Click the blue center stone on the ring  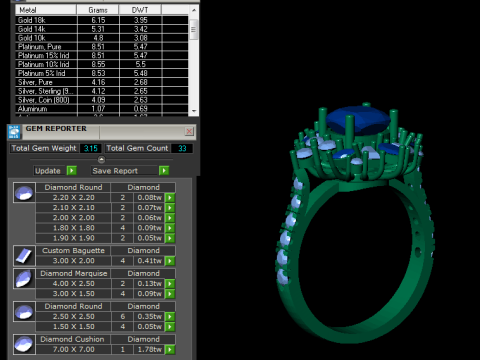pyautogui.click(x=358, y=120)
